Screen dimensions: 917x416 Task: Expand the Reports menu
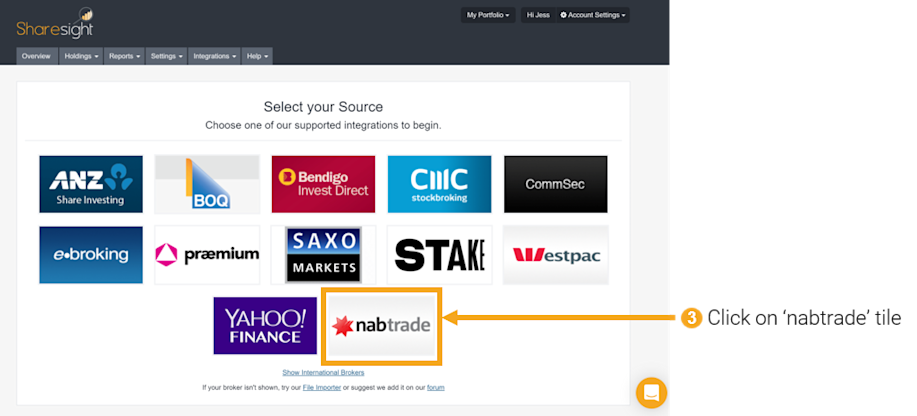pos(125,56)
